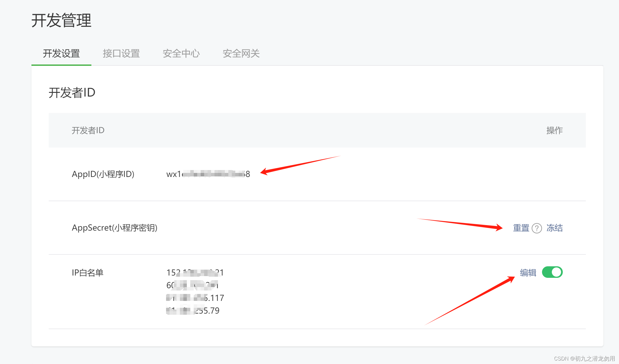Click the IP ending in 55.79
The width and height of the screenshot is (619, 364).
193,311
